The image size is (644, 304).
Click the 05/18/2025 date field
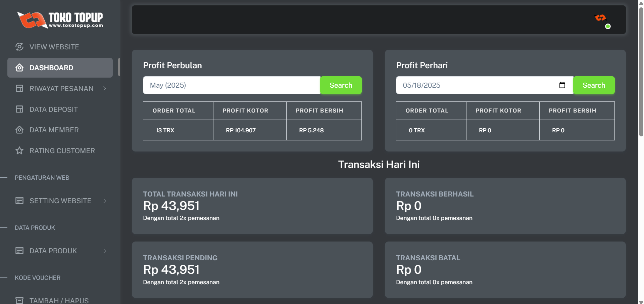[485, 85]
